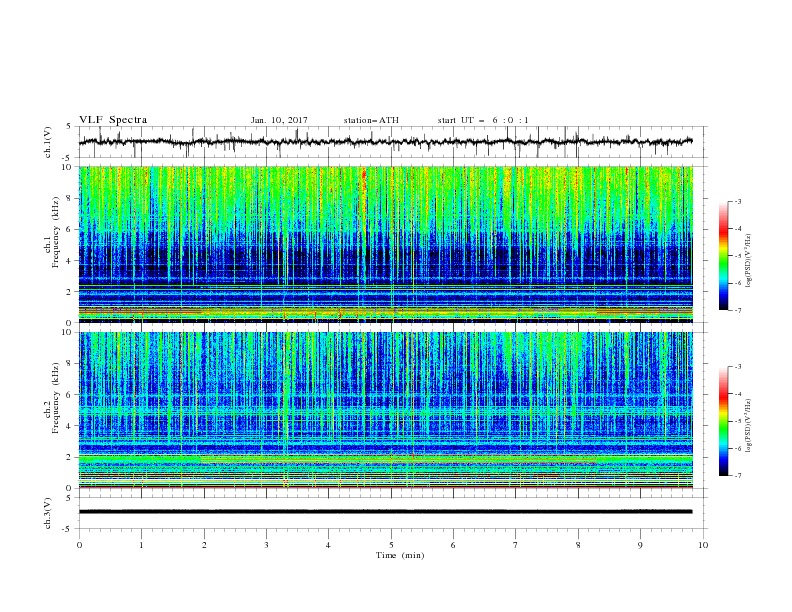Screen dimensions: 792x612
Task: Select the "start UT = 6 :0 :1" text
Action: [x=483, y=120]
